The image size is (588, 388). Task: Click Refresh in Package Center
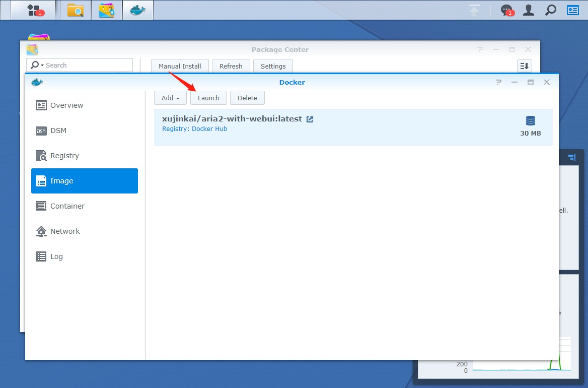coord(231,66)
